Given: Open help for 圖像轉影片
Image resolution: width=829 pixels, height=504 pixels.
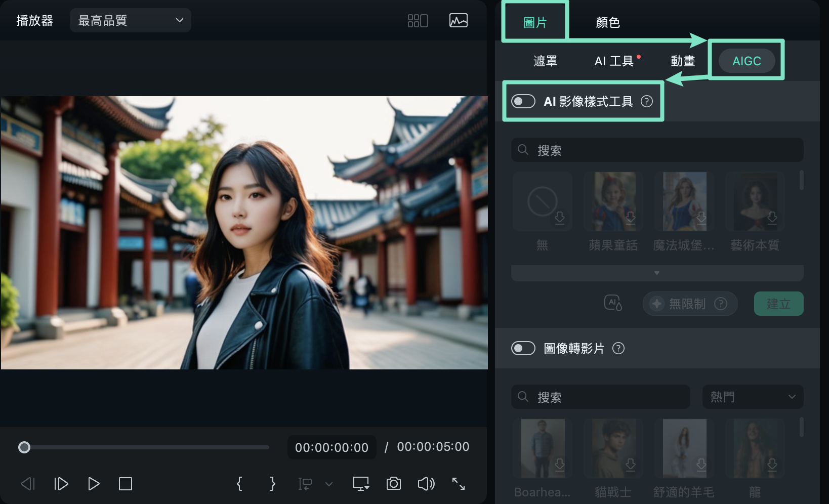Looking at the screenshot, I should (618, 348).
